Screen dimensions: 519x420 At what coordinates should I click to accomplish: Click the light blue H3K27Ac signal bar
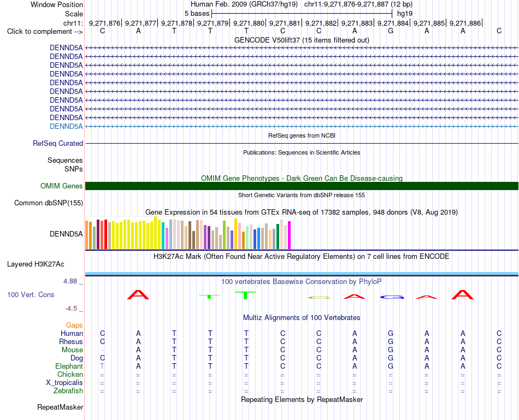click(x=302, y=274)
